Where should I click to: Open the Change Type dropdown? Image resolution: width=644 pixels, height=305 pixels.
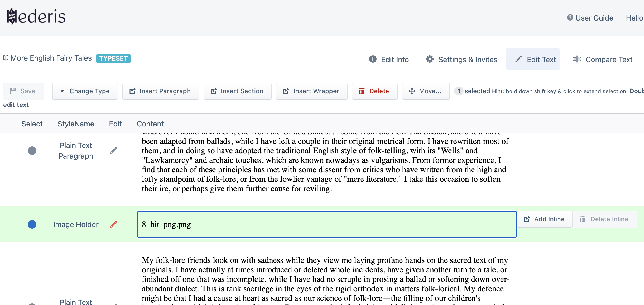tap(85, 91)
